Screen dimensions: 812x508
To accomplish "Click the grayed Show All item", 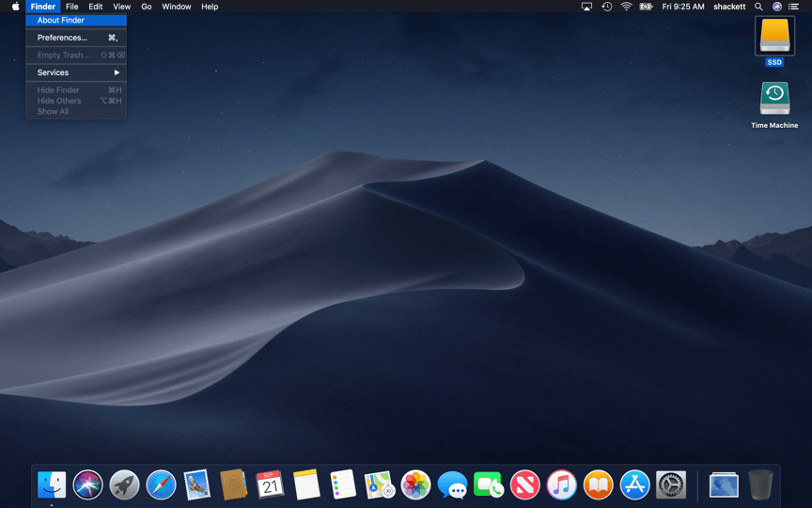I will (x=76, y=111).
